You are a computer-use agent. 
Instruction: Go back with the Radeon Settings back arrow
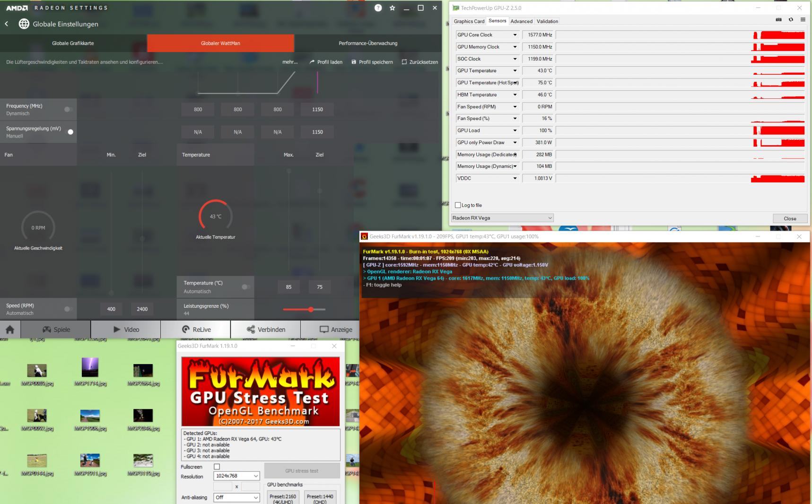(7, 24)
